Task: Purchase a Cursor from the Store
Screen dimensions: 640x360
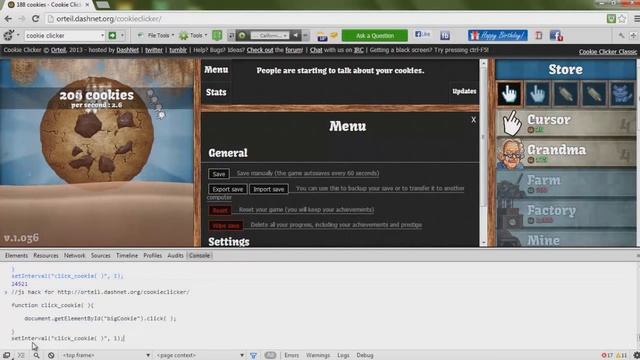Action: coord(566,123)
